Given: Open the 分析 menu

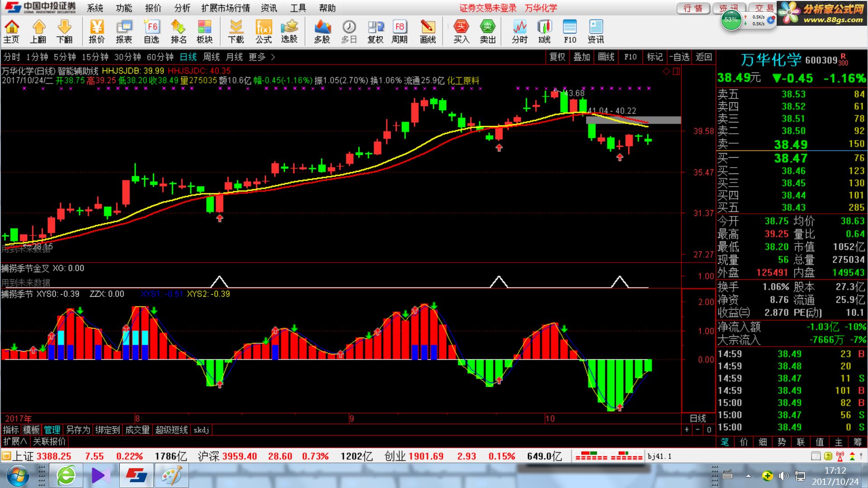Looking at the screenshot, I should tap(182, 8).
